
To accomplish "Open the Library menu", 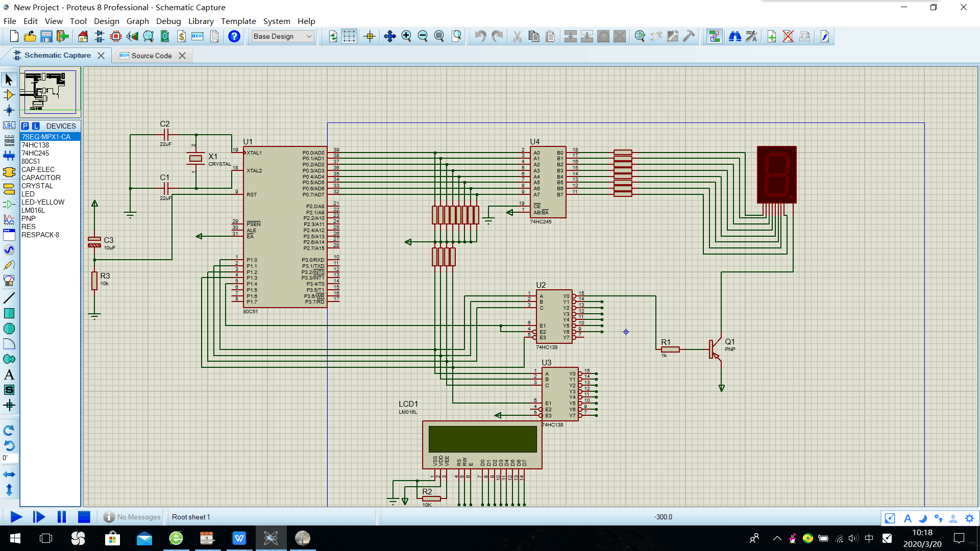I will click(200, 21).
